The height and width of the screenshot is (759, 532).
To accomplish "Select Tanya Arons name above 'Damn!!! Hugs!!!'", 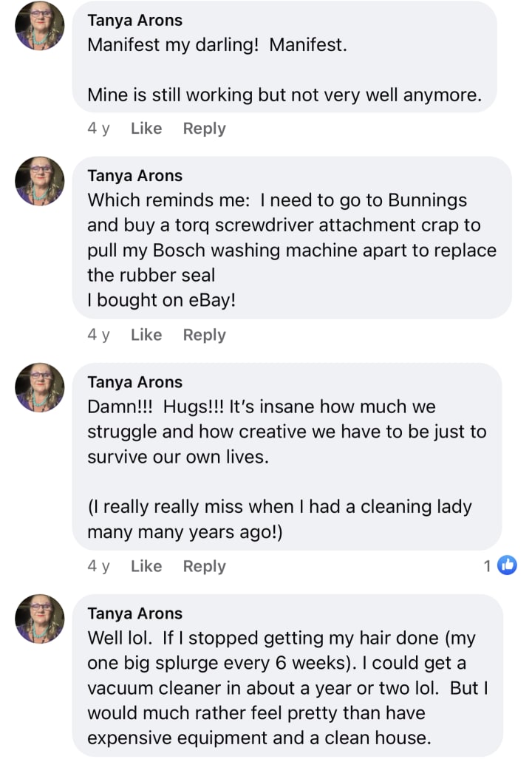I will 134,382.
